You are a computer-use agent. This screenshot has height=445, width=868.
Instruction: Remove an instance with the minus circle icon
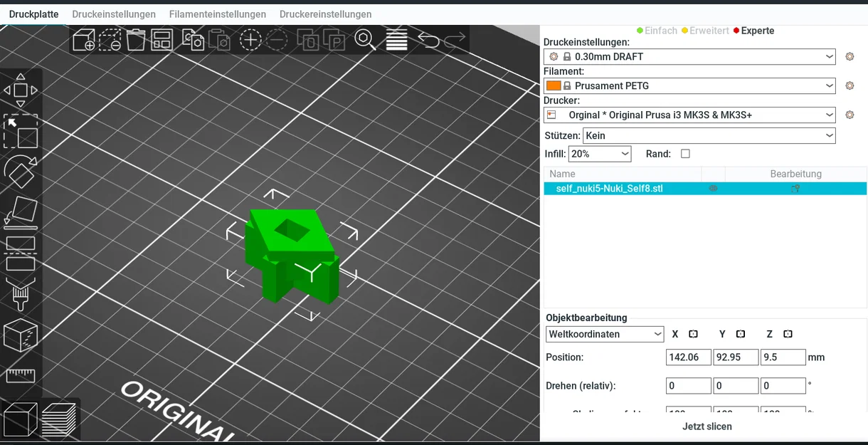[277, 40]
